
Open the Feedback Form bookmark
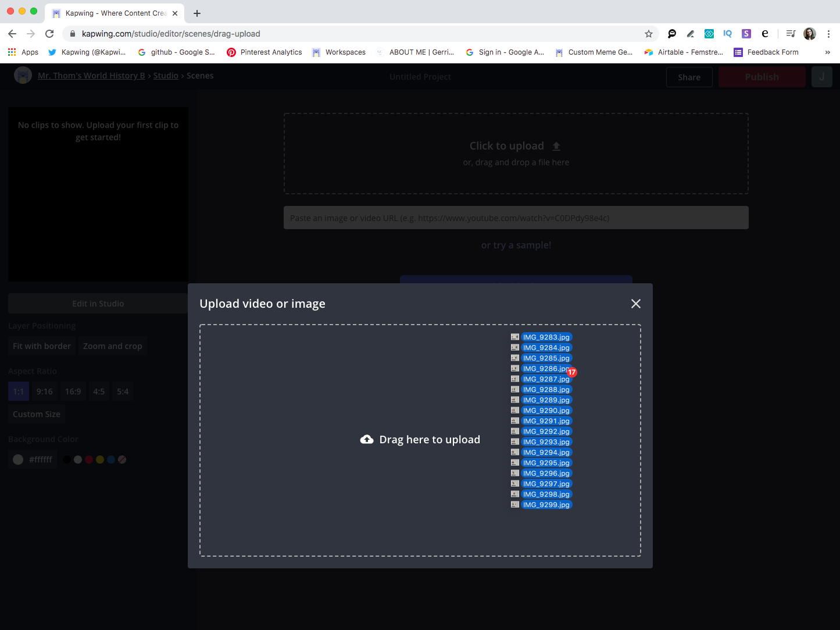tap(766, 52)
